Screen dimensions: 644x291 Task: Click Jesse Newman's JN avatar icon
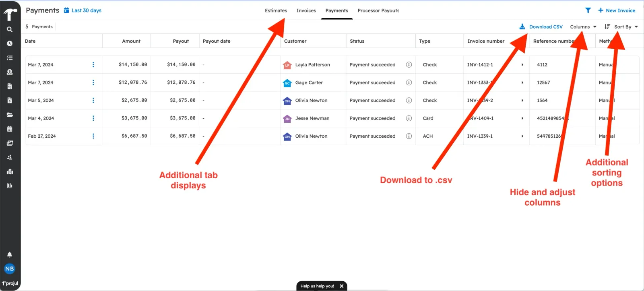pos(287,119)
